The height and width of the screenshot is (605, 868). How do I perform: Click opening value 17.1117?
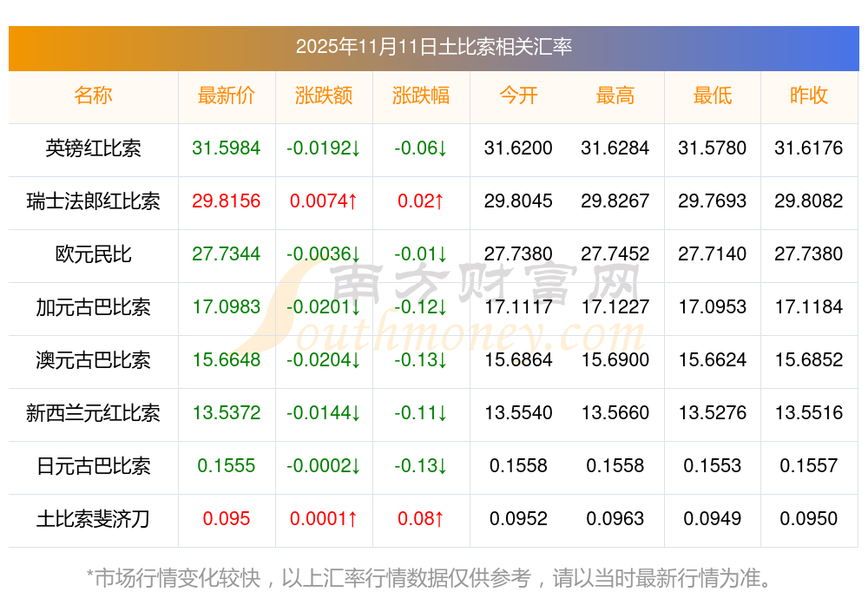coord(518,307)
